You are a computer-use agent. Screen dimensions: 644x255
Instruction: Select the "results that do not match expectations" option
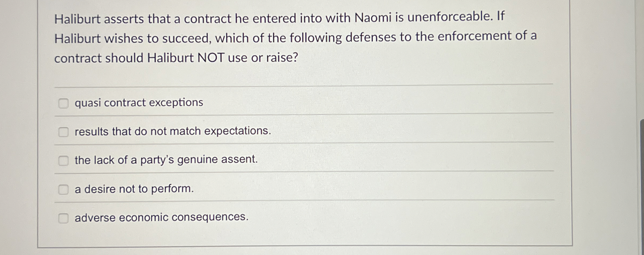click(172, 131)
